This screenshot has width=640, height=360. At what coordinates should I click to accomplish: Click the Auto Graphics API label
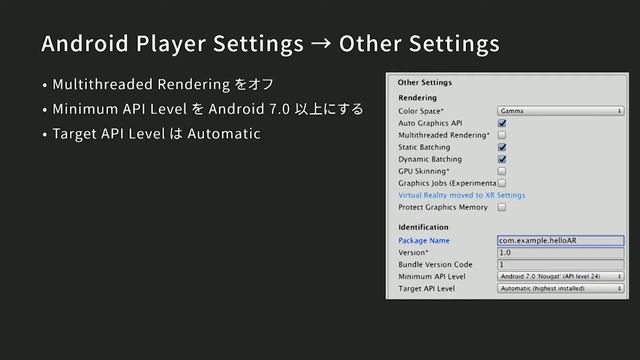tap(430, 123)
